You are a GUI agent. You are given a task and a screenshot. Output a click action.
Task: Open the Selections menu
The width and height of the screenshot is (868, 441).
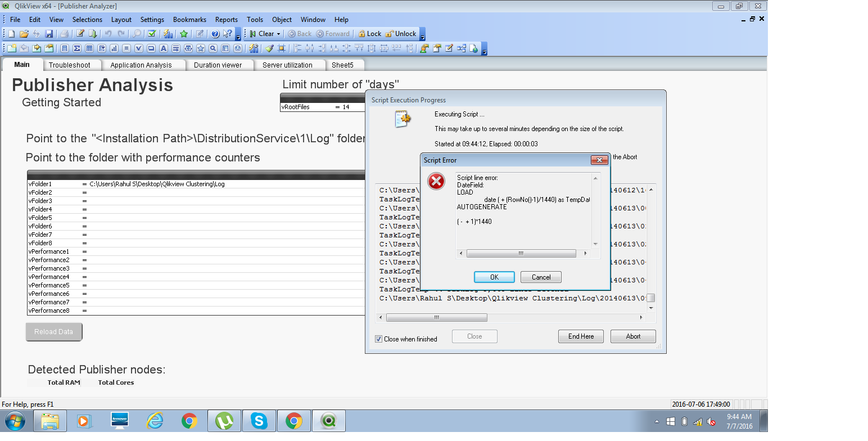point(87,20)
